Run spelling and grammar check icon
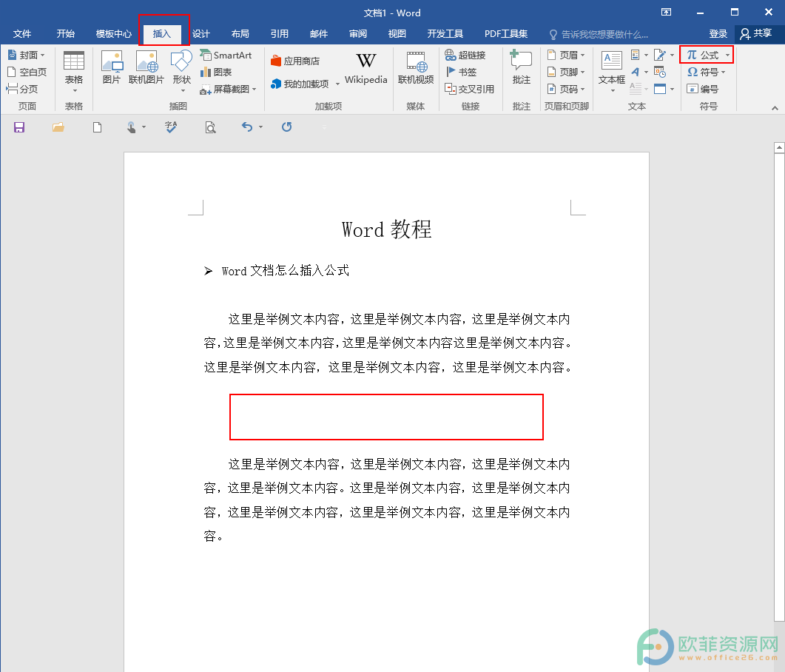Screen dimensions: 785x672 coord(171,127)
